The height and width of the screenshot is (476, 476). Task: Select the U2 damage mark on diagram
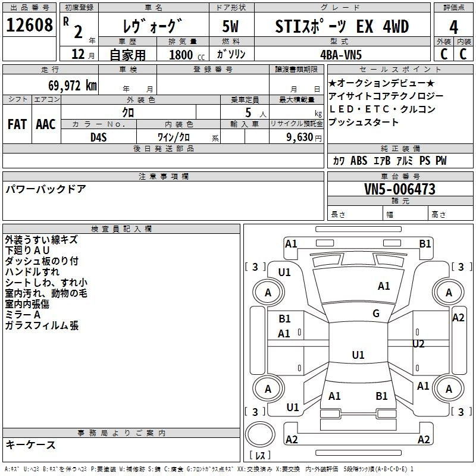tap(418, 344)
